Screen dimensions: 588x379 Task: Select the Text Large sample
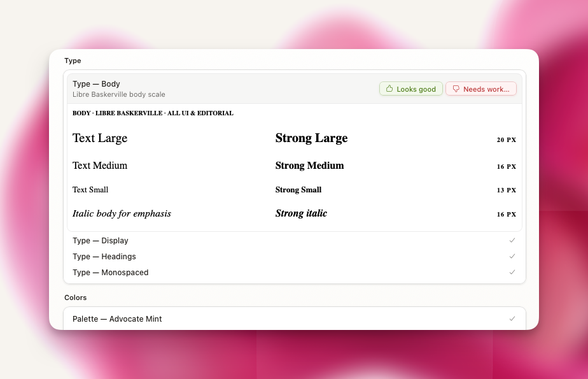[100, 138]
